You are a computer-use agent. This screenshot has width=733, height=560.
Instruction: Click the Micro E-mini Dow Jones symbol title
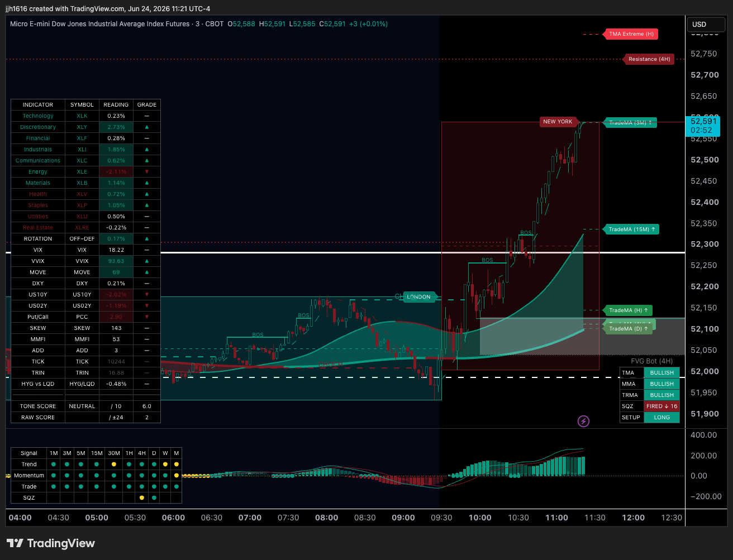tap(99, 24)
